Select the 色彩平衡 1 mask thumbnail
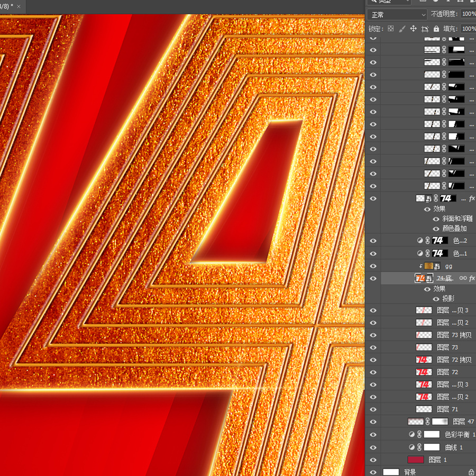 432,434
